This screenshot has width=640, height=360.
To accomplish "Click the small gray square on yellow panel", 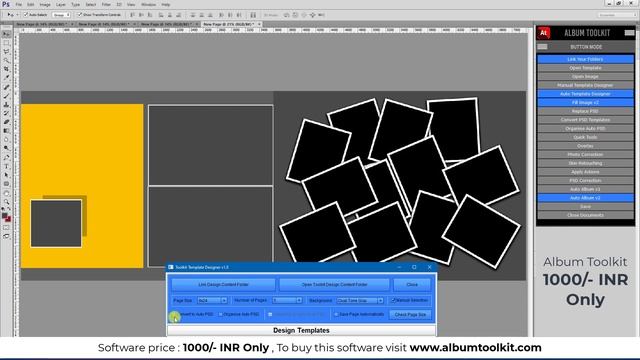I will pyautogui.click(x=56, y=223).
